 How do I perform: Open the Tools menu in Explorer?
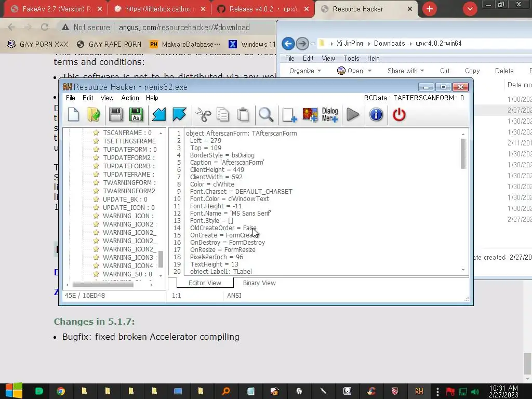click(351, 58)
